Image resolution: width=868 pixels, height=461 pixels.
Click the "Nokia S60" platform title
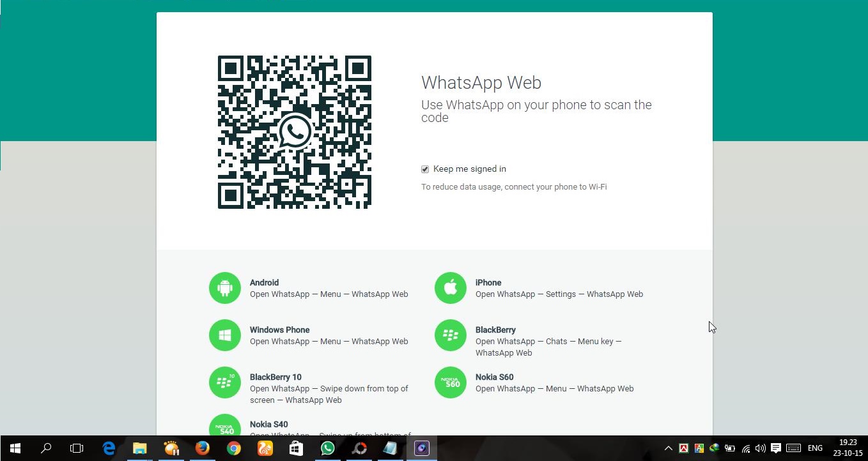495,377
